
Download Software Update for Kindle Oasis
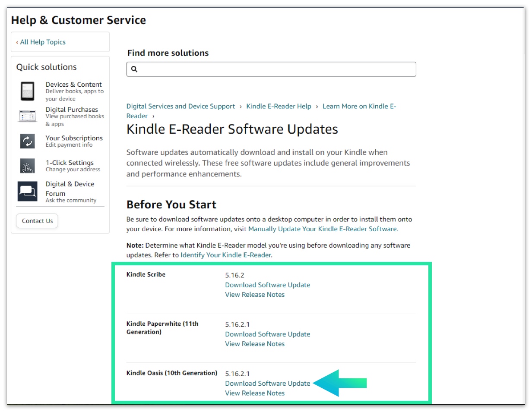coord(267,383)
